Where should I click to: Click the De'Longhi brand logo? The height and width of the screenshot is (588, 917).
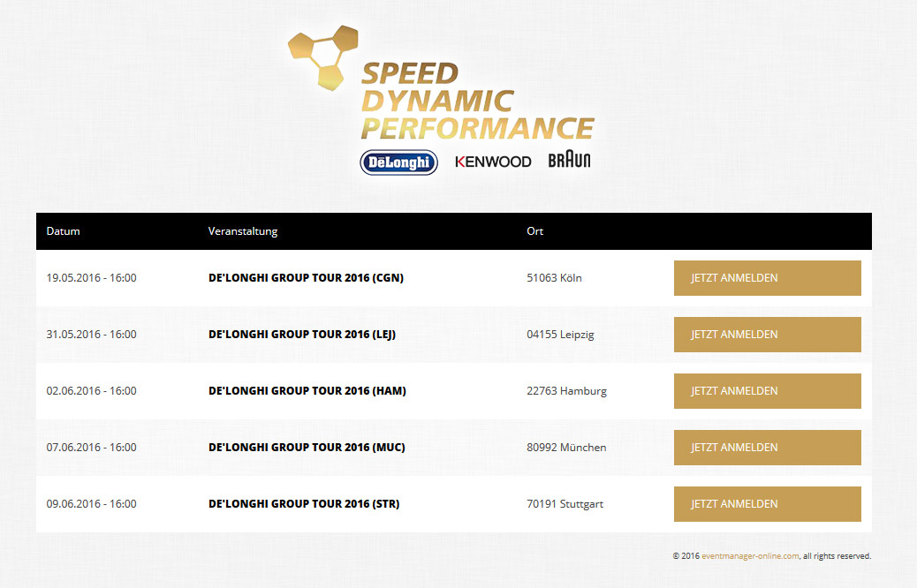coord(398,162)
